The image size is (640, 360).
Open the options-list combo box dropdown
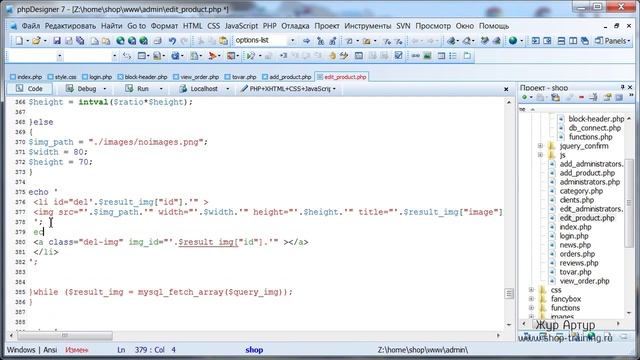pos(292,40)
